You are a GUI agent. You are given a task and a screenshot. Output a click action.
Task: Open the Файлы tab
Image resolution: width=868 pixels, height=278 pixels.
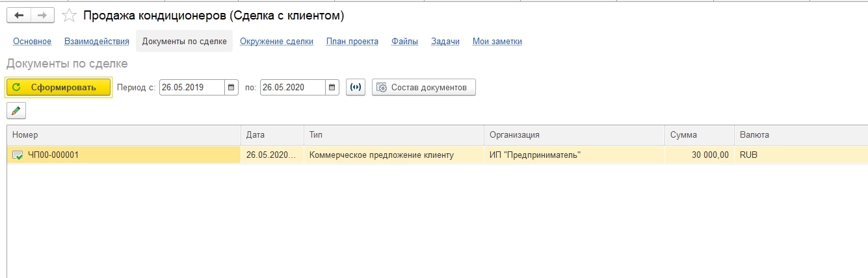click(x=404, y=42)
